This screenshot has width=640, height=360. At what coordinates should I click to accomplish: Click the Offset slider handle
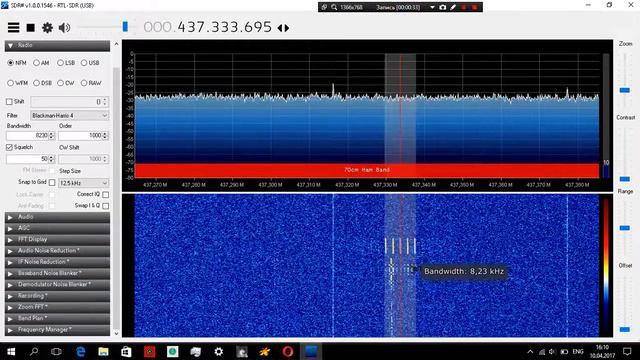(624, 329)
